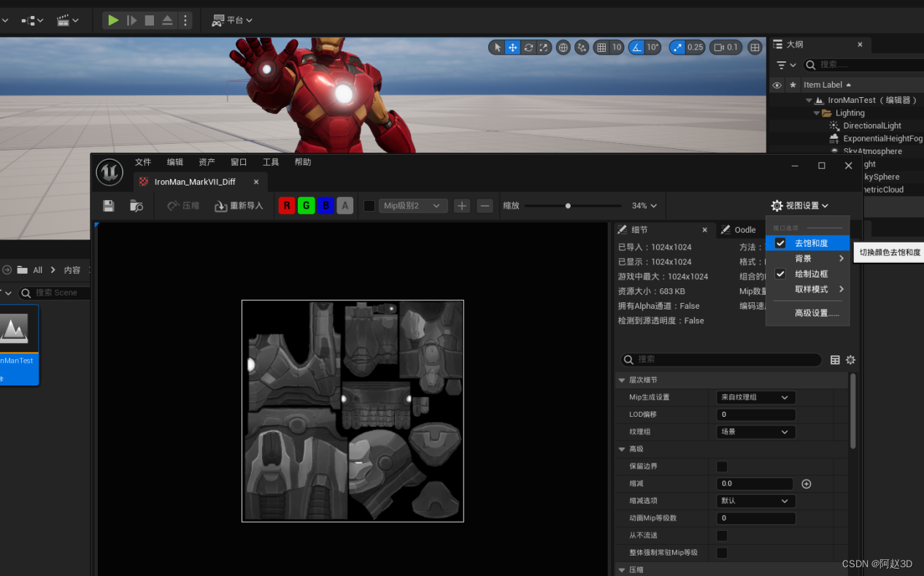The width and height of the screenshot is (924, 576).
Task: Open the blueprint nodes dropdown in main toolbar
Action: click(33, 20)
